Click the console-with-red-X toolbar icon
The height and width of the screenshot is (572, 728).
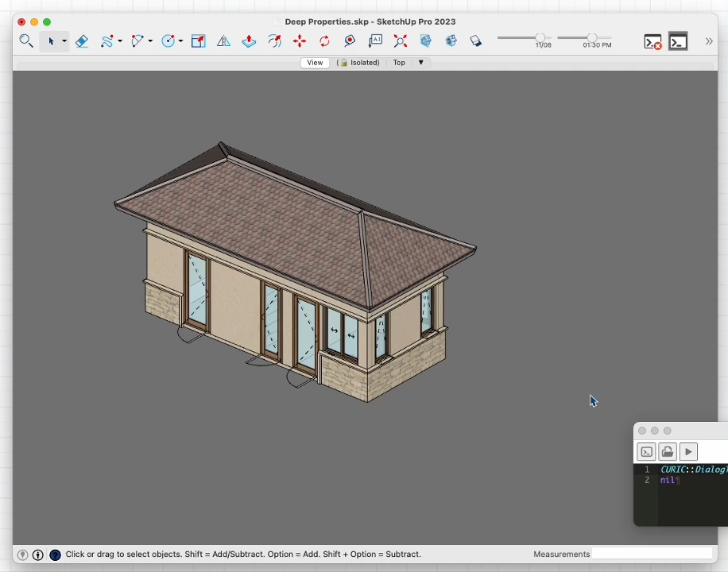652,42
